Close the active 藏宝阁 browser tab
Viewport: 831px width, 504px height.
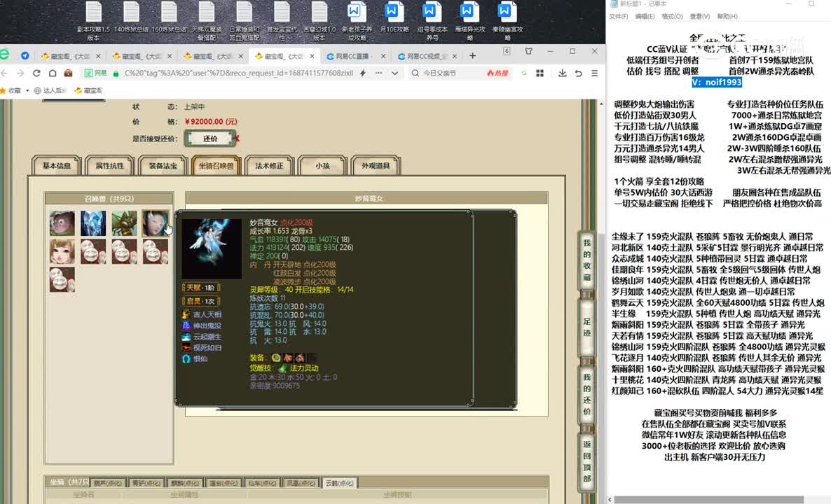coord(313,56)
